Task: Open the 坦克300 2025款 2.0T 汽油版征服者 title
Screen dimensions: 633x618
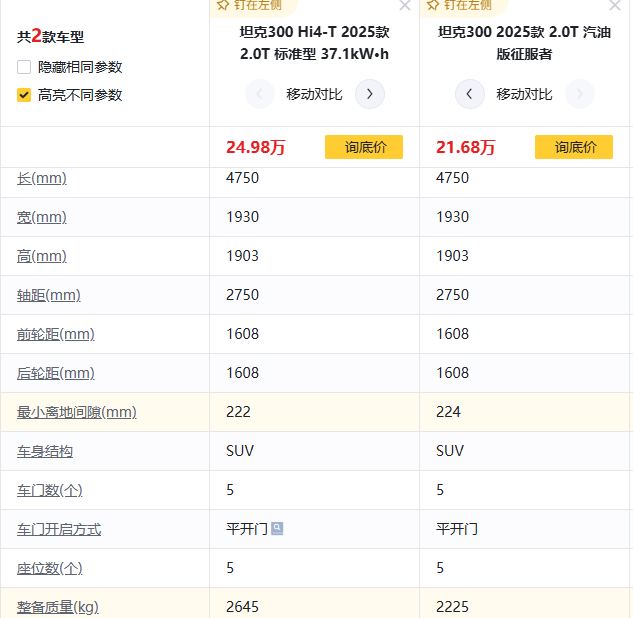Action: coord(524,43)
